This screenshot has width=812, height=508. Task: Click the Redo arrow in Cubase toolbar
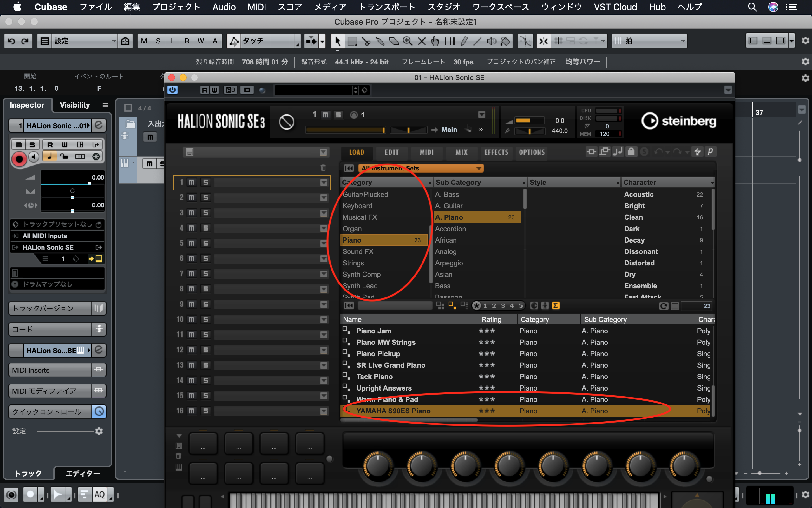[x=25, y=41]
